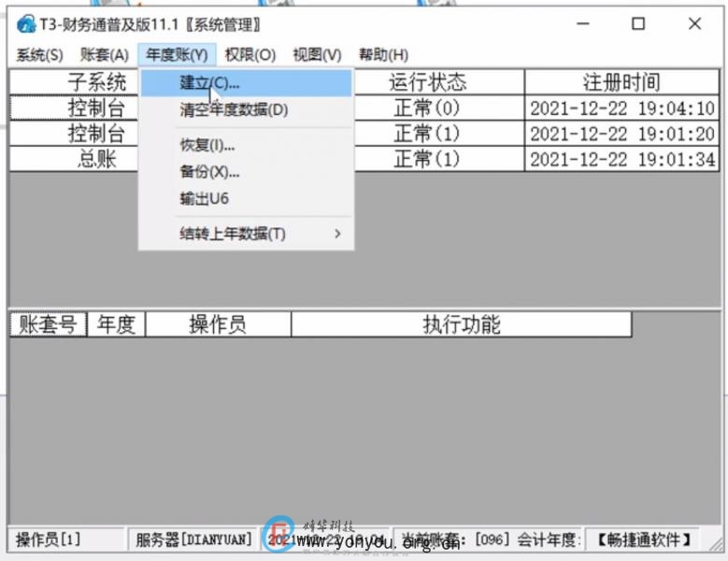Click the 服务器[DIANYUAN] status bar entry
Image resolution: width=728 pixels, height=561 pixels.
coord(193,539)
